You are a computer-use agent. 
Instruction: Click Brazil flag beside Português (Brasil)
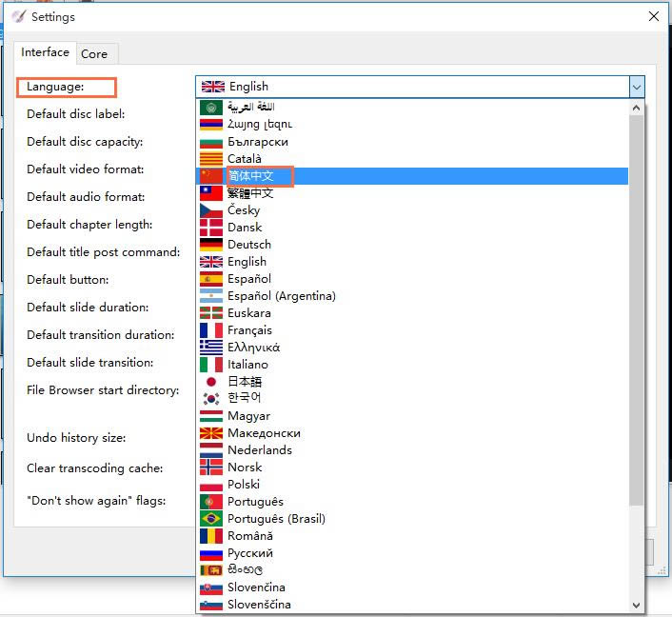(211, 519)
